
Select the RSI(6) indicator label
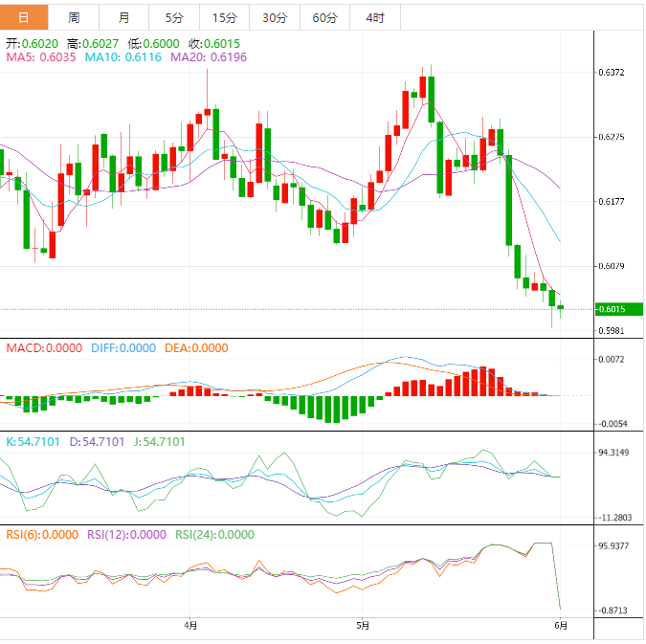[x=42, y=535]
